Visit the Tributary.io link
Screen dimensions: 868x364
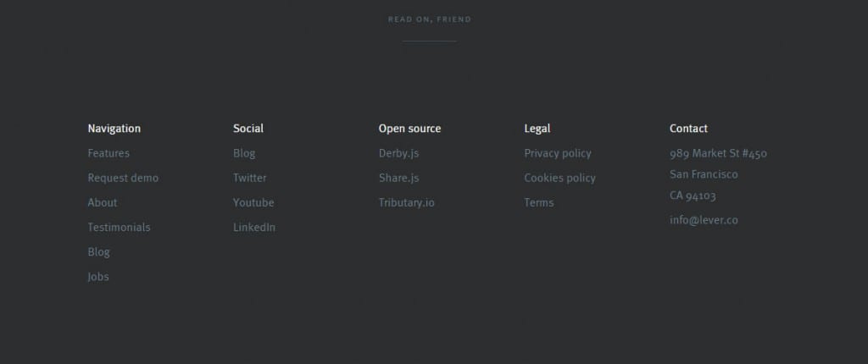pos(406,202)
